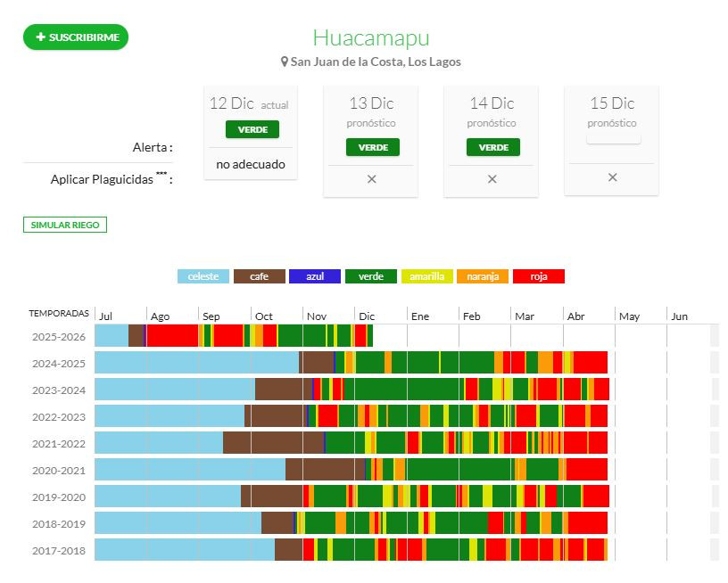Toggle the roja legend swatch
Screen dimensions: 728x583
click(539, 276)
